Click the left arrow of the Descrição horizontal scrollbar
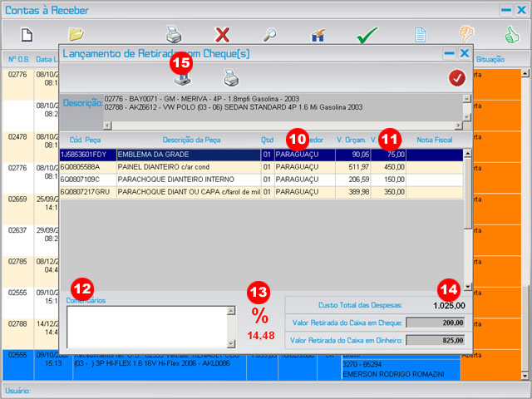The image size is (532, 399). point(107,126)
